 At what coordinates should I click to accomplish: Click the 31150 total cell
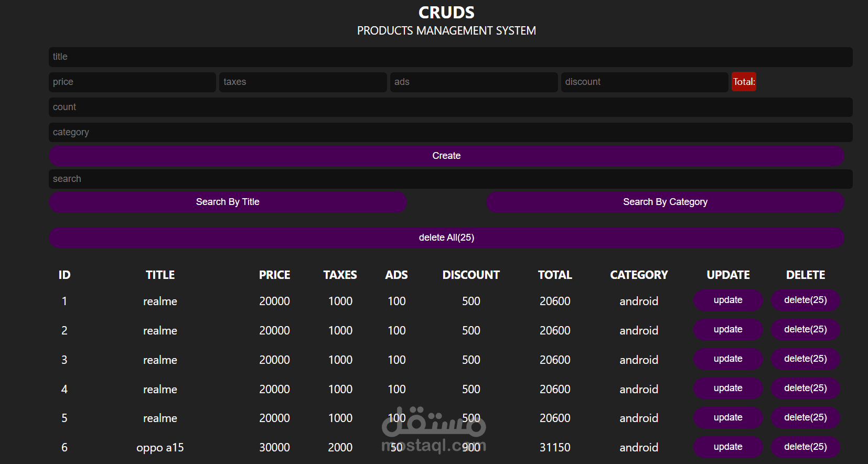(x=555, y=447)
